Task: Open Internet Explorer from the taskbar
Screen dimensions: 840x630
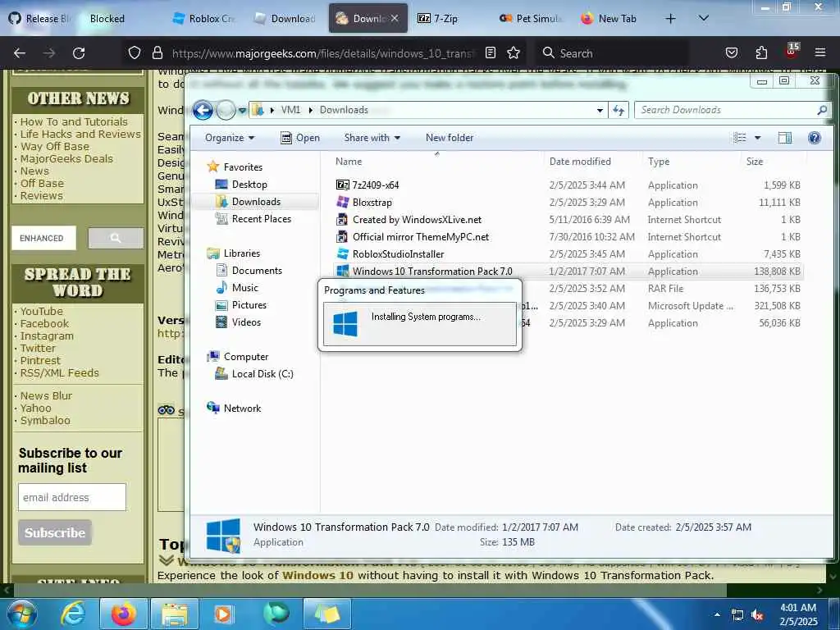Action: (x=73, y=614)
